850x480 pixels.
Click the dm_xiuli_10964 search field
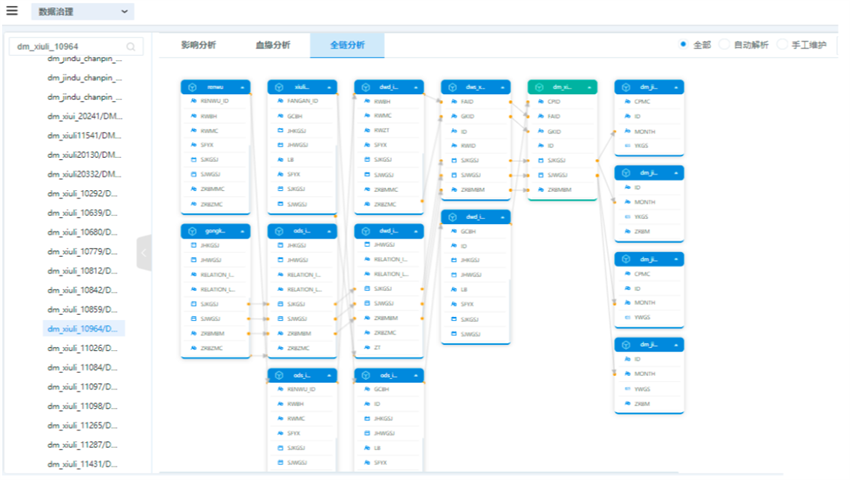tap(68, 47)
